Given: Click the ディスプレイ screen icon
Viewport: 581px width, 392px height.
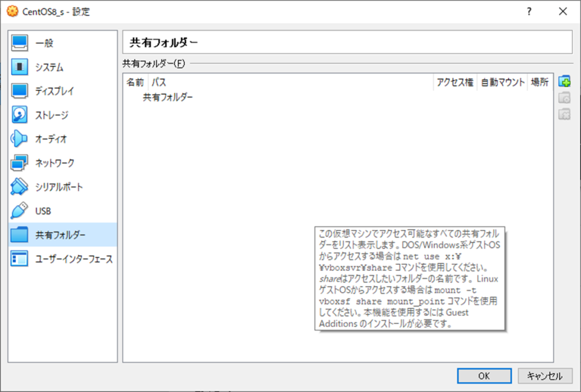Looking at the screenshot, I should click(x=19, y=91).
